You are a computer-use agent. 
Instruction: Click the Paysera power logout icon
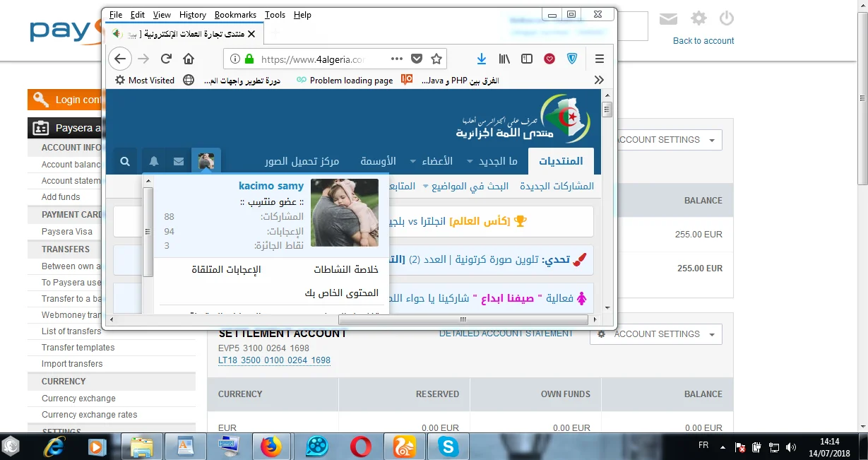[x=727, y=19]
